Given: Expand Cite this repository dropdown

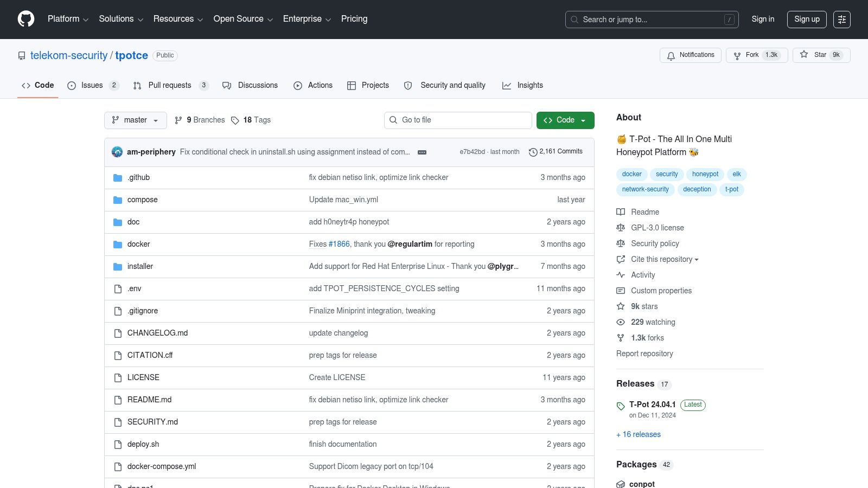Looking at the screenshot, I should [665, 259].
